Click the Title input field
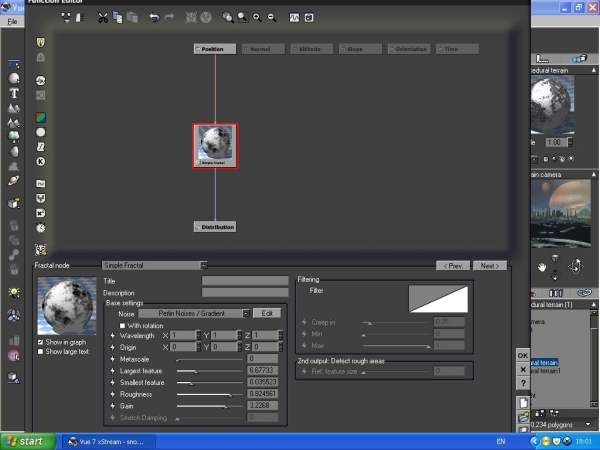 245,281
